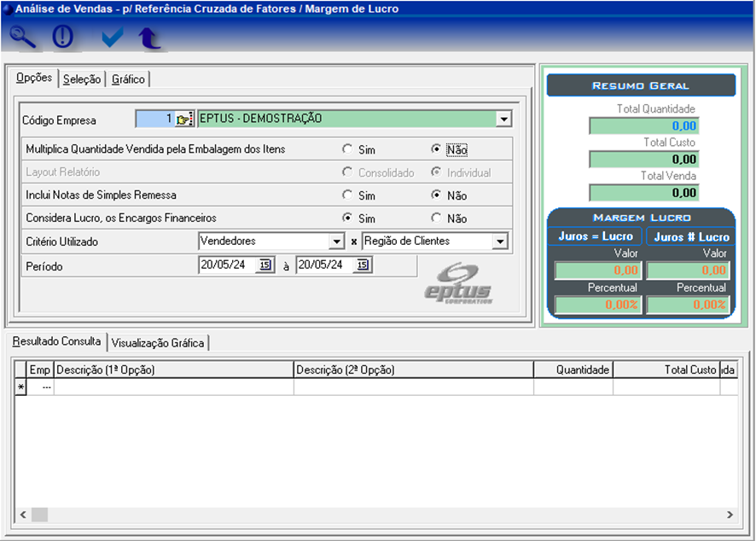
Task: Select Sim for Inclui Notas de Simples Remessa
Action: [347, 195]
